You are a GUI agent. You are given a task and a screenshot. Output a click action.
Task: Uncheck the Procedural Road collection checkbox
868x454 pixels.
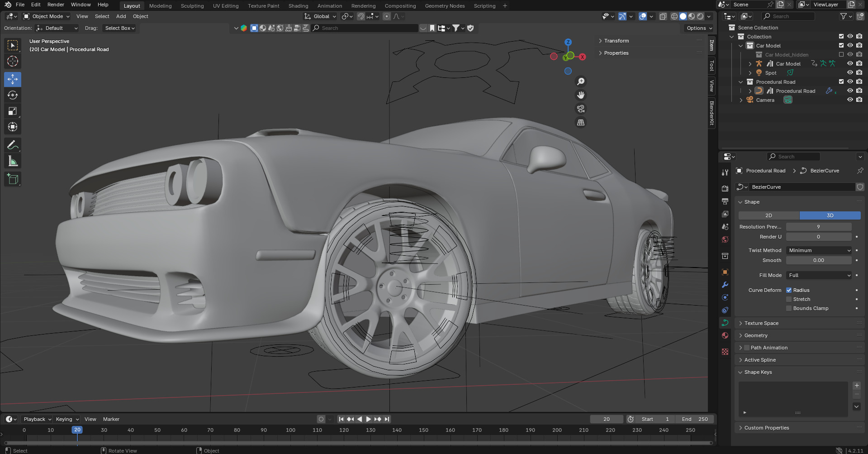point(841,81)
